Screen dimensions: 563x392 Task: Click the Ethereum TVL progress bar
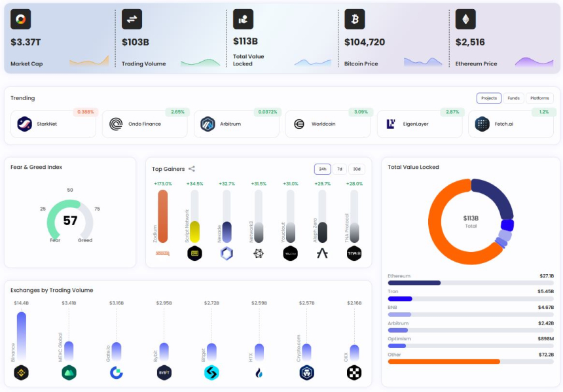[471, 283]
